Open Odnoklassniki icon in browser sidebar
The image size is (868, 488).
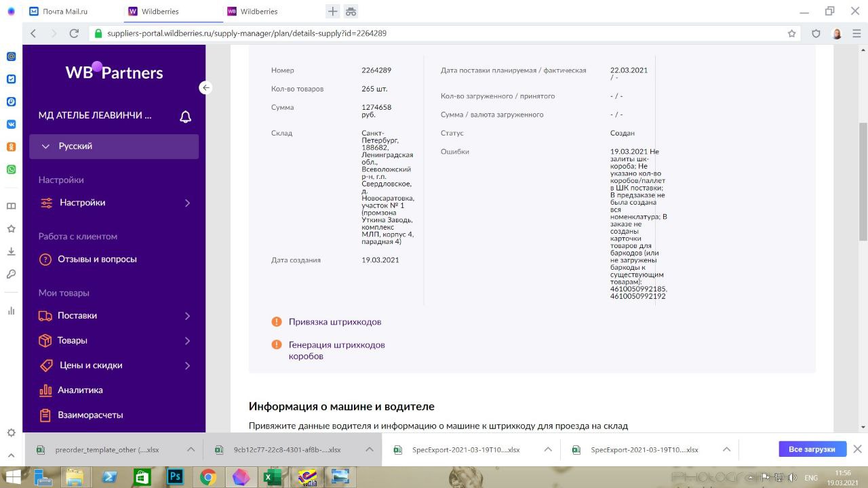11,147
